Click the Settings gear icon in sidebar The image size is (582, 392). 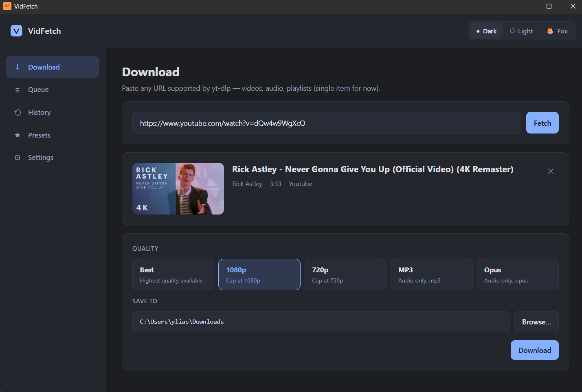(18, 158)
